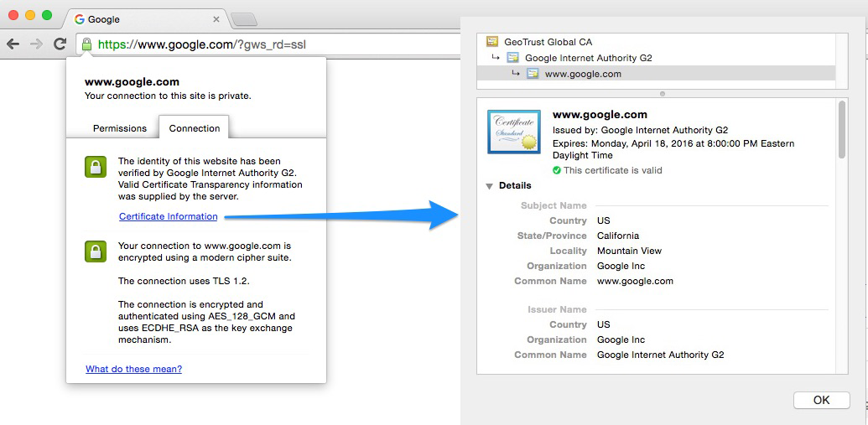Click the browser forward arrow
This screenshot has width=868, height=425.
pyautogui.click(x=37, y=44)
